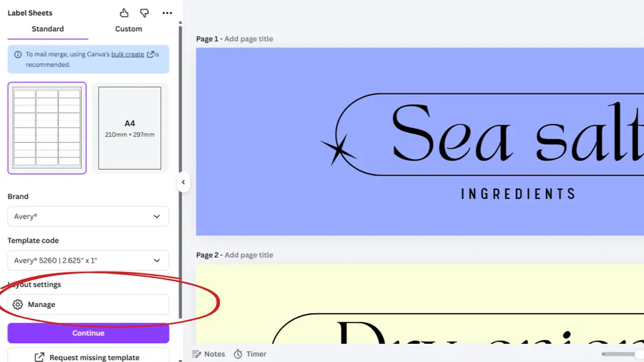Click Request missing template button
The width and height of the screenshot is (644, 362).
(x=89, y=355)
